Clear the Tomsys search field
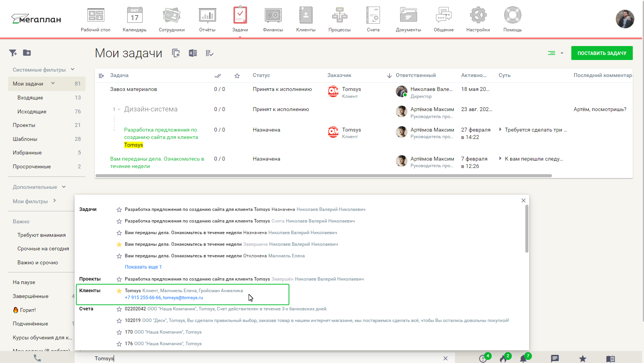 [x=445, y=358]
